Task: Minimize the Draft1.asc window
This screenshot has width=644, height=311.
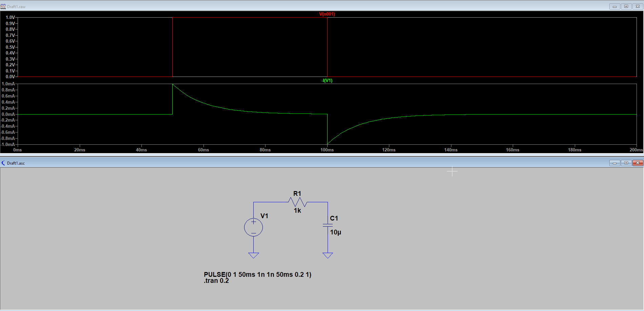Action: 614,163
